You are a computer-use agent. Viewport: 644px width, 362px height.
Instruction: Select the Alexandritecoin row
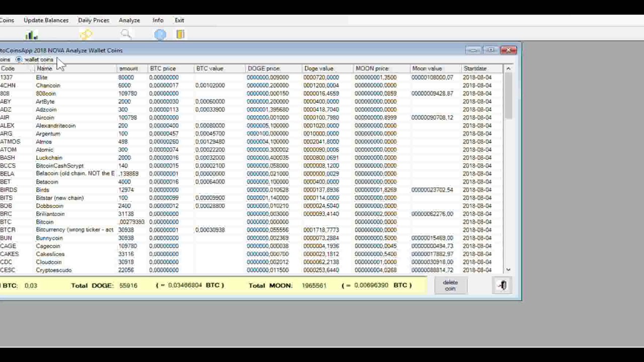pos(252,126)
